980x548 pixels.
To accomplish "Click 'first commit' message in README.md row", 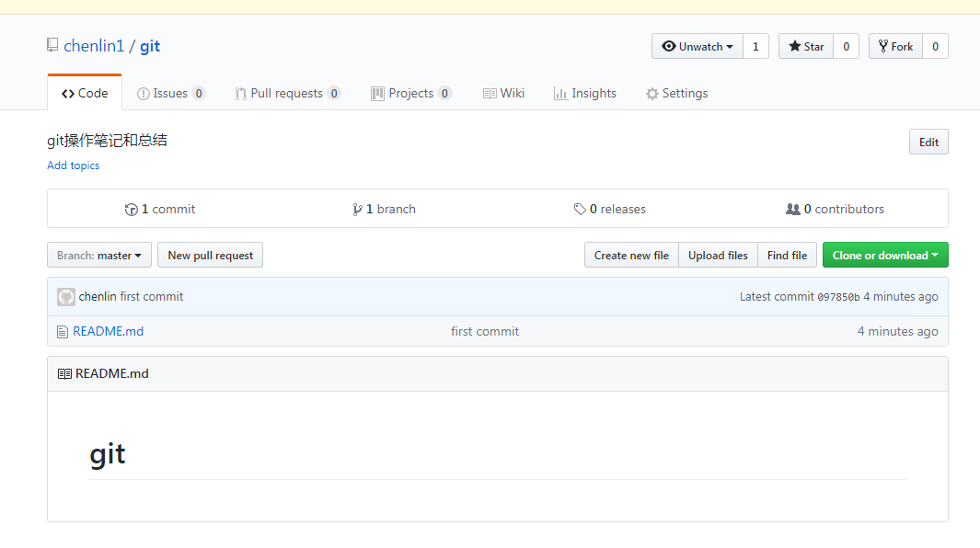I will tap(485, 332).
